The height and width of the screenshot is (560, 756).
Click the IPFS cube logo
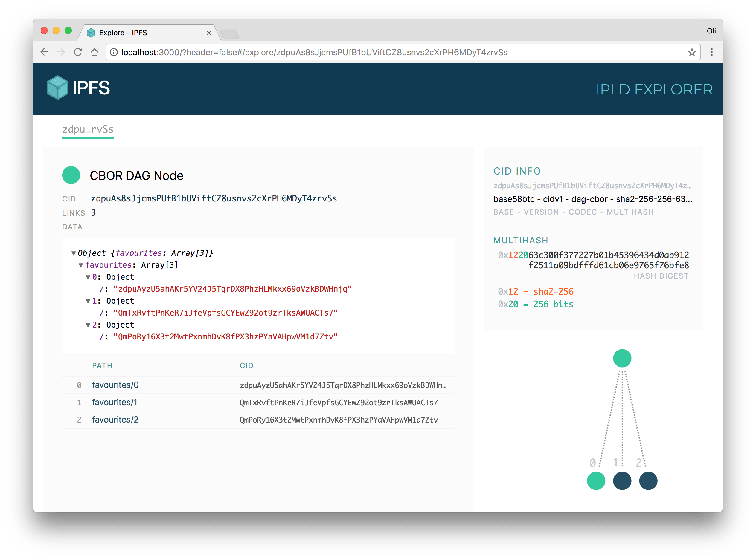58,88
